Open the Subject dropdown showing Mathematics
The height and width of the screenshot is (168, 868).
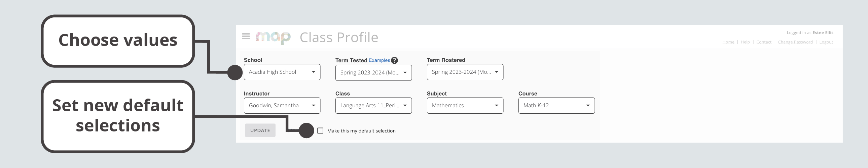pos(465,106)
